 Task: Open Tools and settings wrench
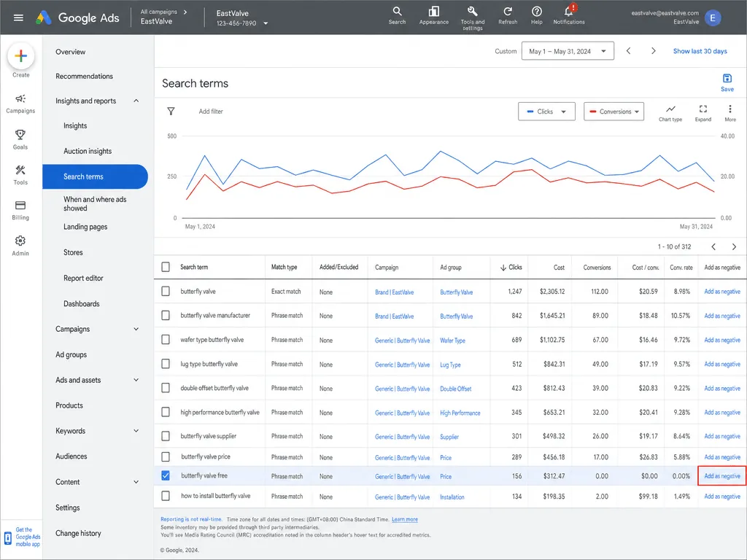(x=472, y=18)
